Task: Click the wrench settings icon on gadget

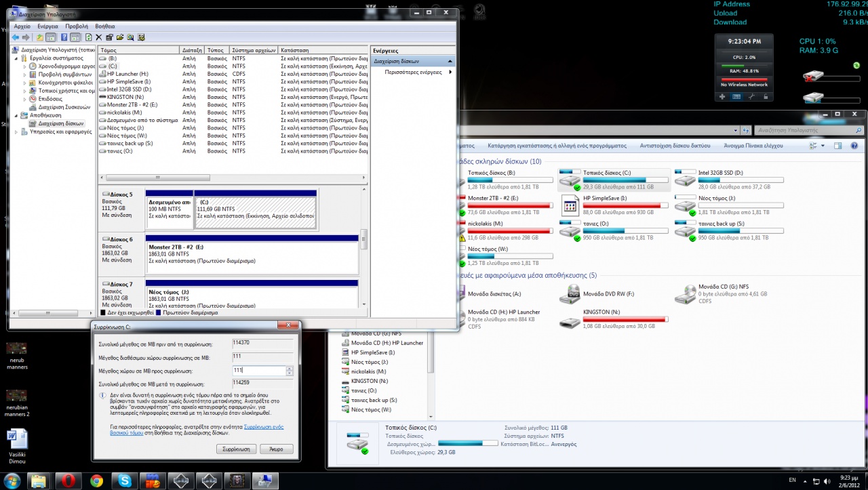Action: 751,97
